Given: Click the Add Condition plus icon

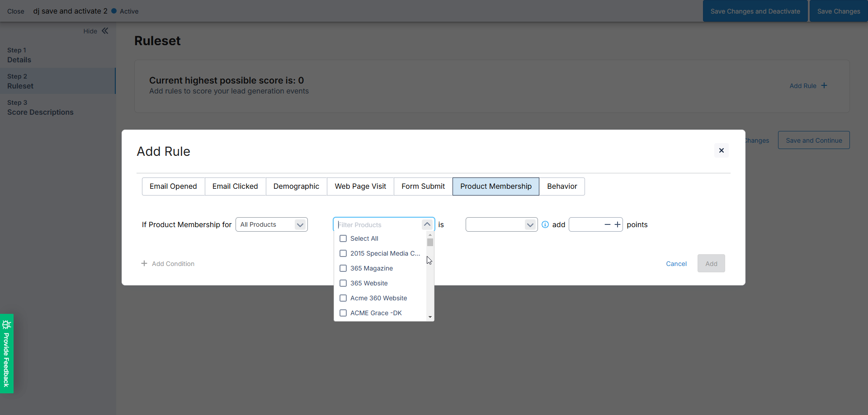Looking at the screenshot, I should tap(144, 263).
